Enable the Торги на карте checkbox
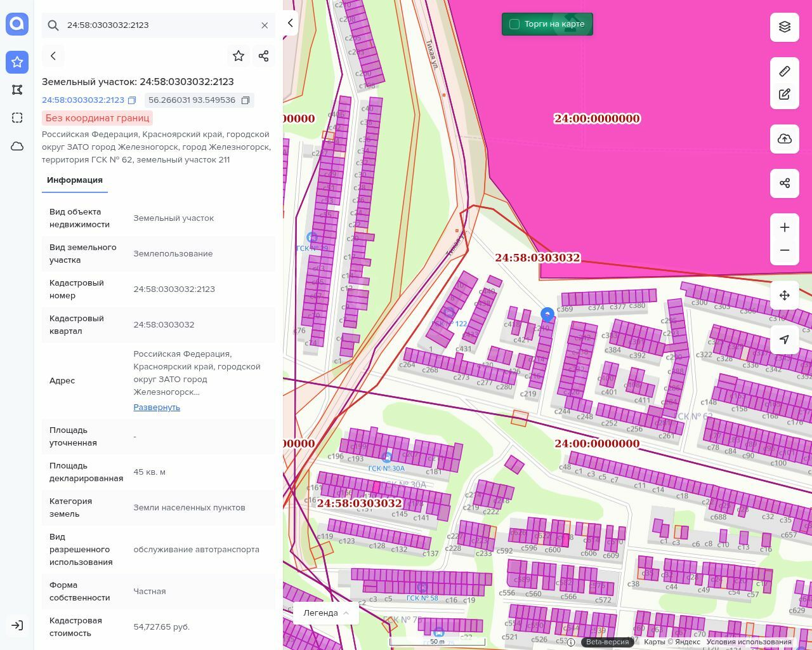Viewport: 812px width, 650px height. tap(514, 24)
